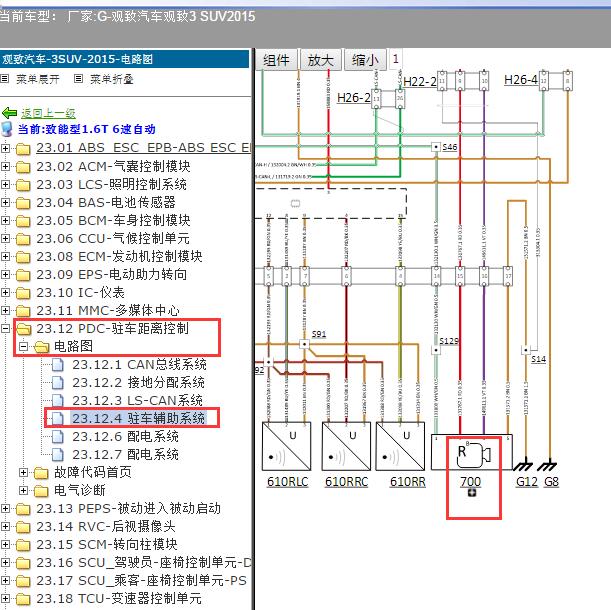
Task: Click the H26-2 connector label
Action: 353,97
